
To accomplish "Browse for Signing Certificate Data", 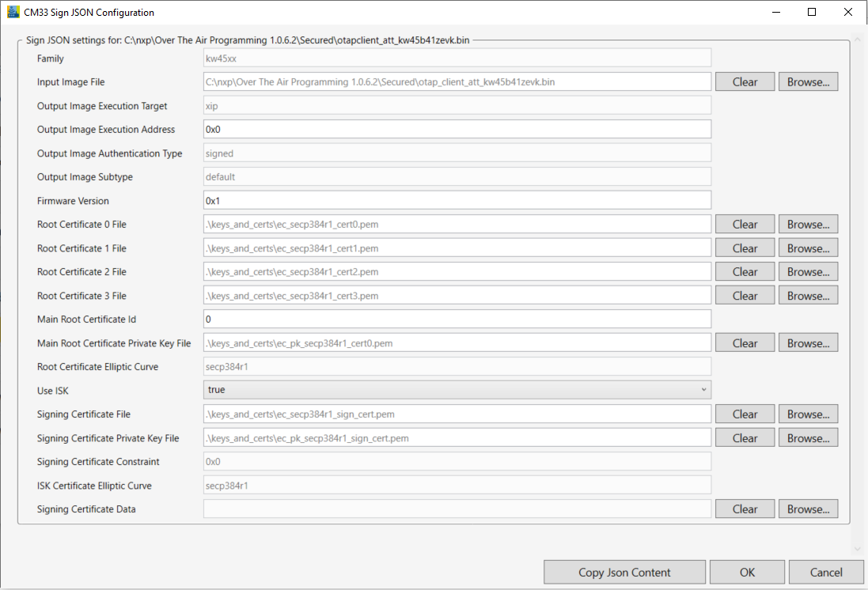I will coord(807,509).
